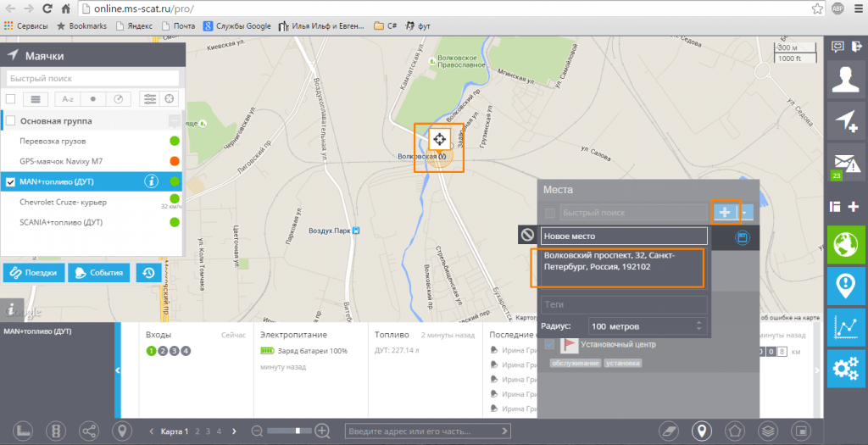Click the minimap window icon
868x445 pixels.
(801, 431)
